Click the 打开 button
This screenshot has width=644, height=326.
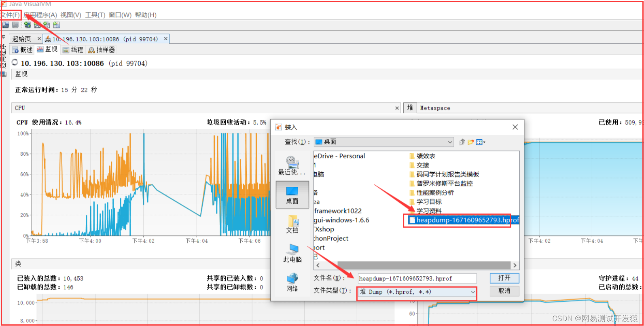pos(504,278)
